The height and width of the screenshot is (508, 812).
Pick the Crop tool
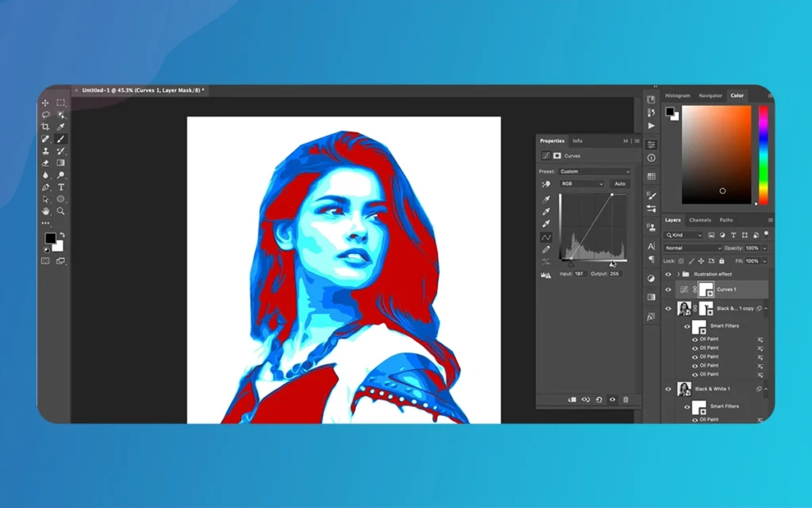click(45, 127)
